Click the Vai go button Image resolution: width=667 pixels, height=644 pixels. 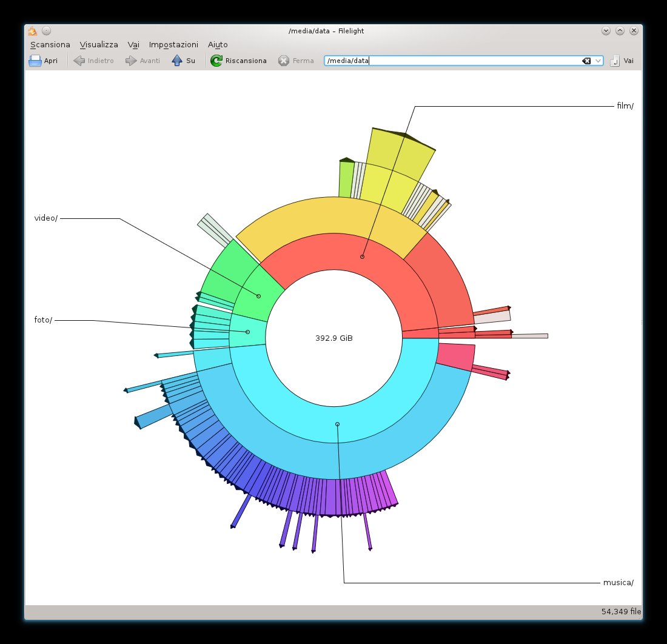(x=623, y=61)
